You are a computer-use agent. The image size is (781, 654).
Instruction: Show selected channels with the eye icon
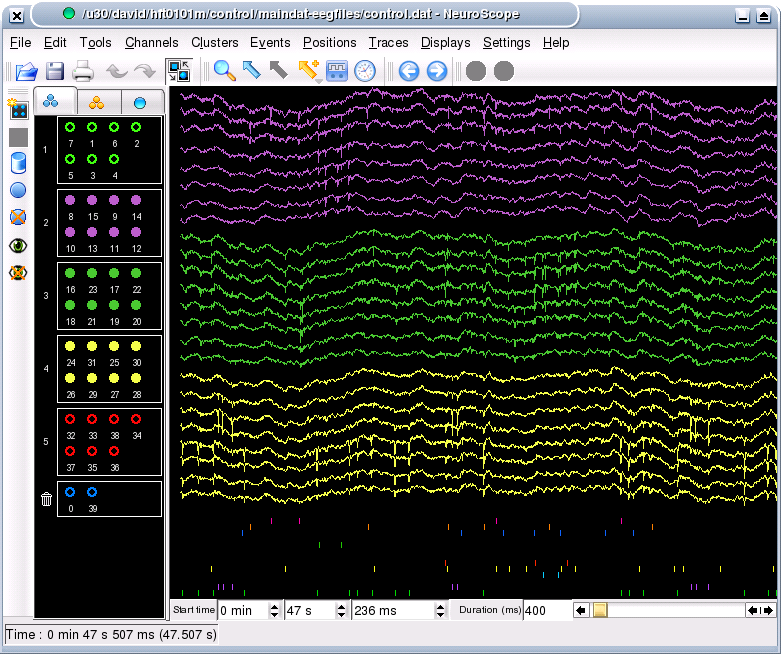(18, 246)
